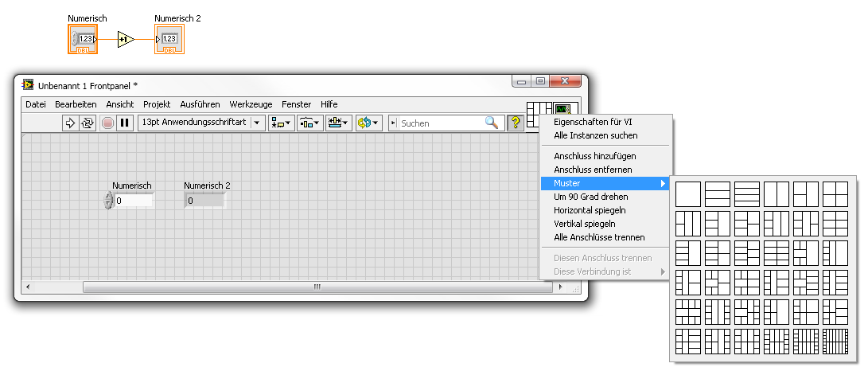This screenshot has width=868, height=371.
Task: Select the densest pattern with most terminals
Action: (x=835, y=341)
